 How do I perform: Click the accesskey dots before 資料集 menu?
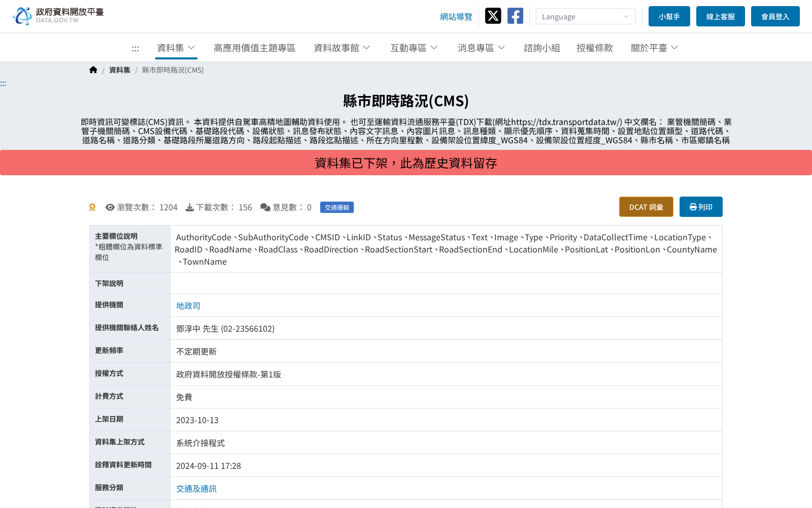pos(135,49)
